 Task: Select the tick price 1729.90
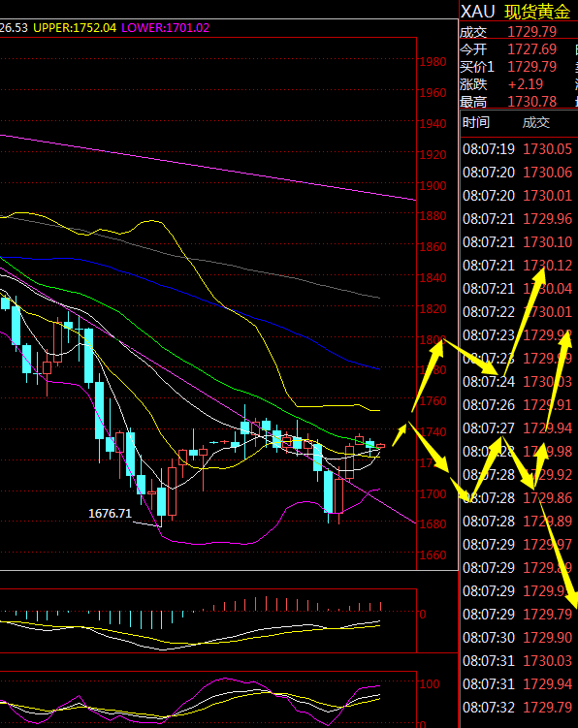tap(548, 638)
